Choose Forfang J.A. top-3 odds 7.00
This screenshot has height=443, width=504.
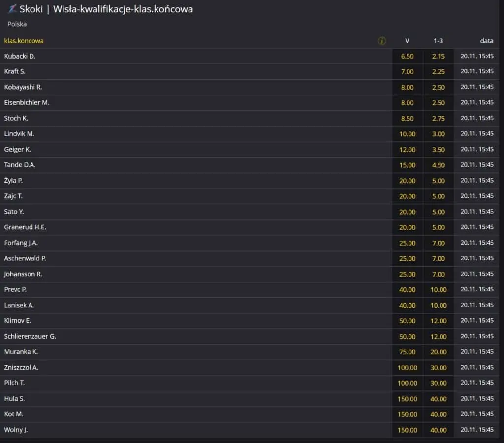439,243
